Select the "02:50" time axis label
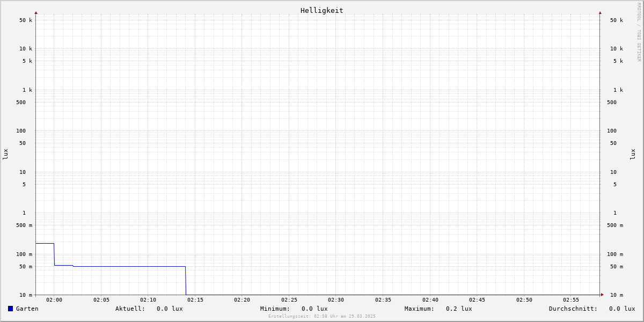 [x=524, y=300]
